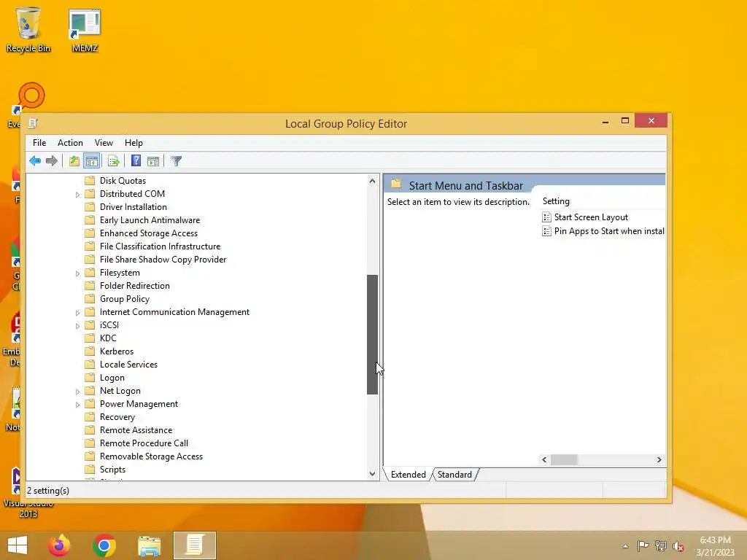
Task: Open the View menu
Action: click(x=104, y=143)
